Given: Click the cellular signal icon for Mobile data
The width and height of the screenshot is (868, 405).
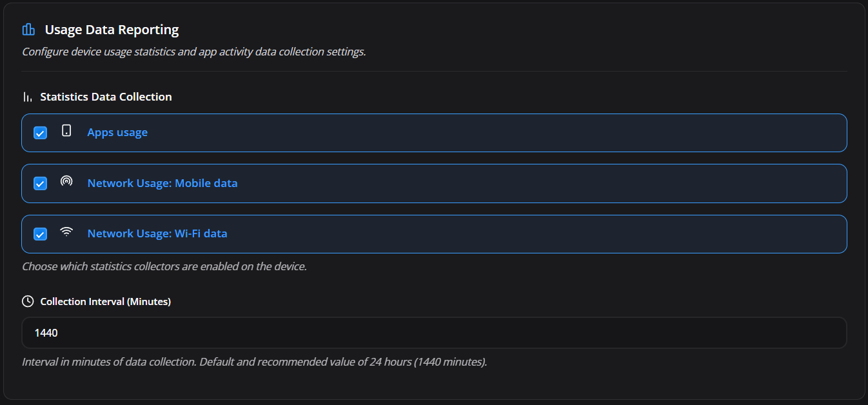Looking at the screenshot, I should (66, 181).
